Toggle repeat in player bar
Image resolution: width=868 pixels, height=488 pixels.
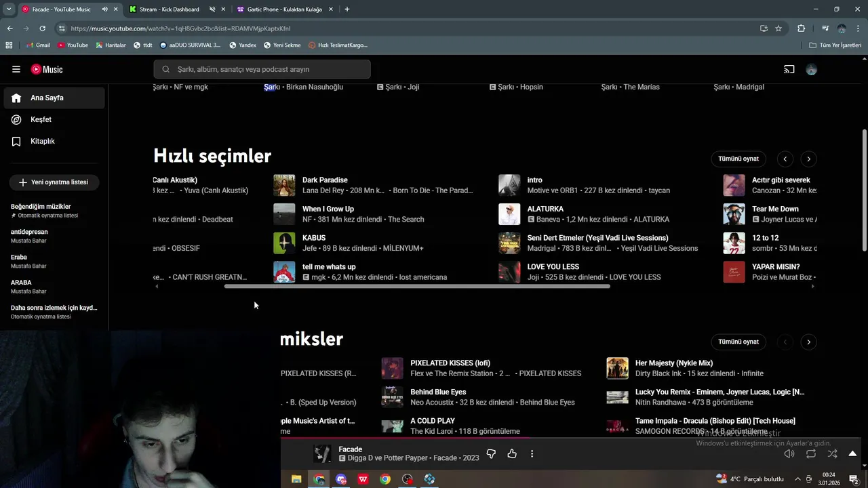811,453
